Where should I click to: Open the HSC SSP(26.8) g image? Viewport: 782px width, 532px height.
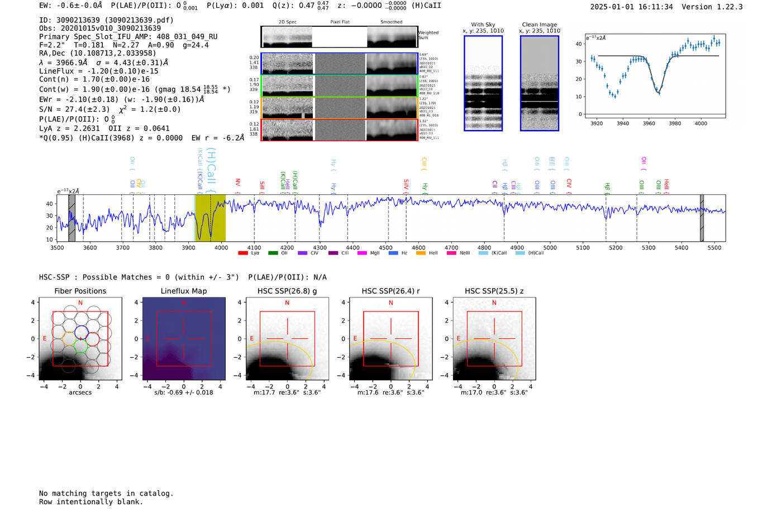(x=287, y=339)
